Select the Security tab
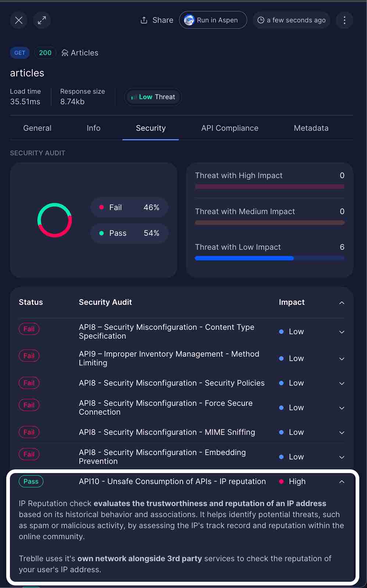The image size is (367, 588). [151, 128]
